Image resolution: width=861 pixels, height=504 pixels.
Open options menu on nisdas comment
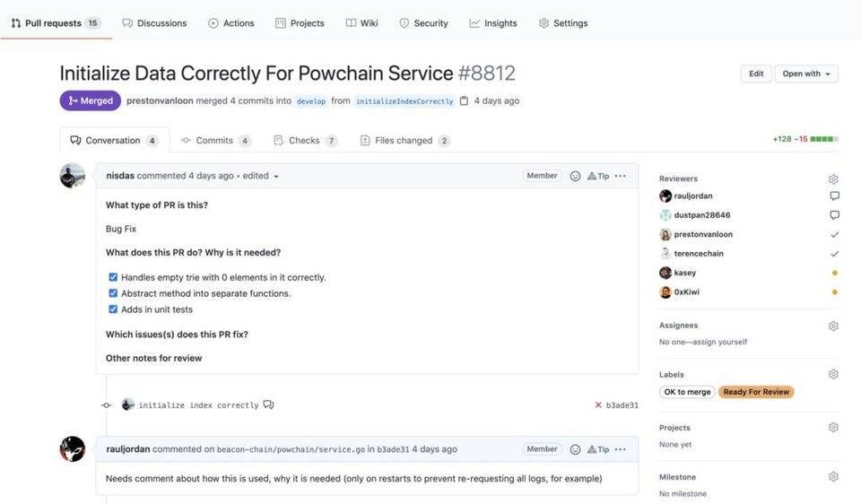(x=621, y=176)
